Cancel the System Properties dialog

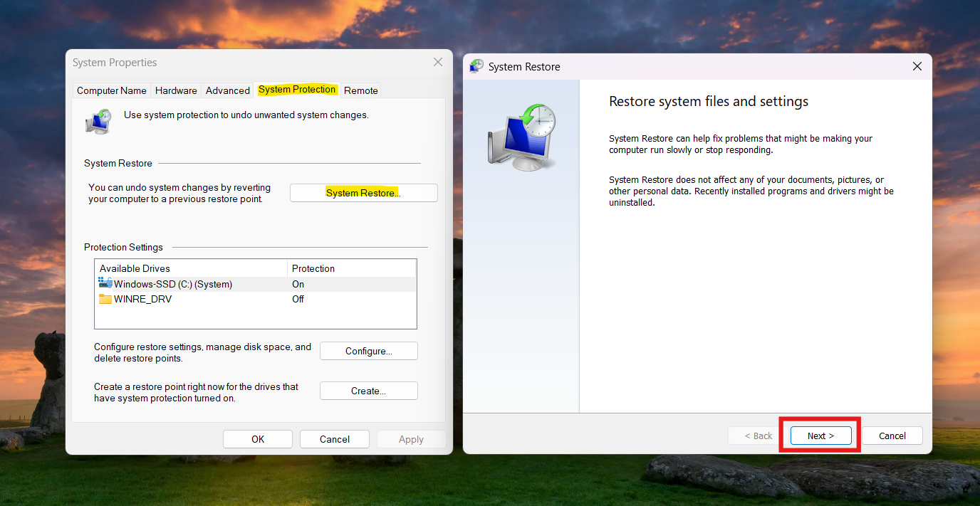click(334, 439)
